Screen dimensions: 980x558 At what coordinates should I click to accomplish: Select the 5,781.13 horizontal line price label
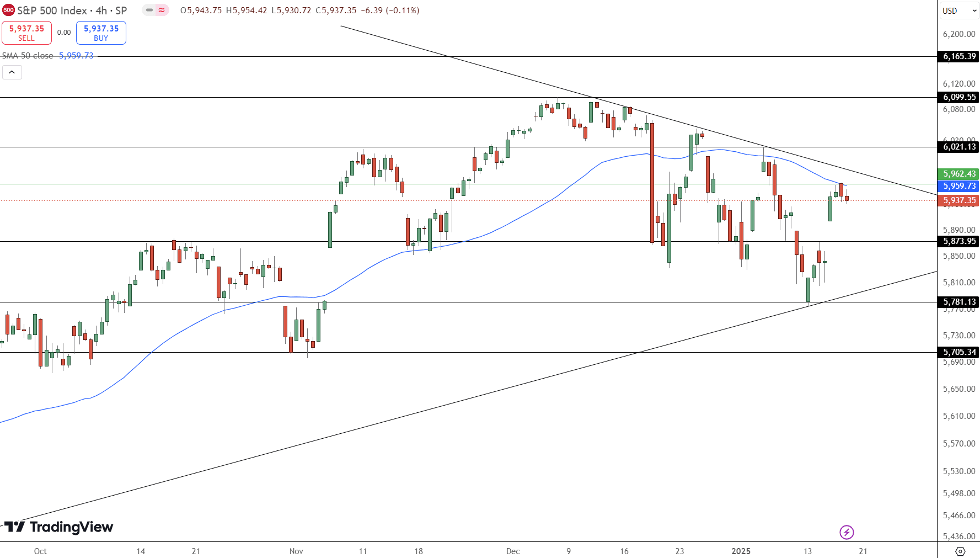point(959,302)
